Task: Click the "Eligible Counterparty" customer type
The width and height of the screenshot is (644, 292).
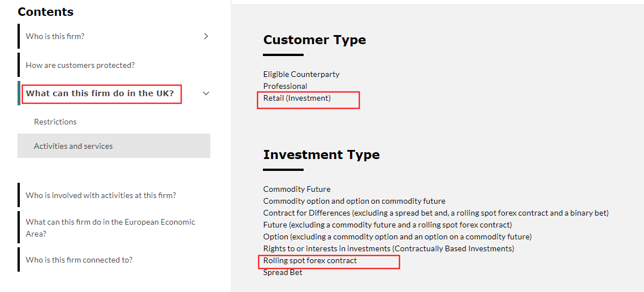Action: (x=301, y=74)
